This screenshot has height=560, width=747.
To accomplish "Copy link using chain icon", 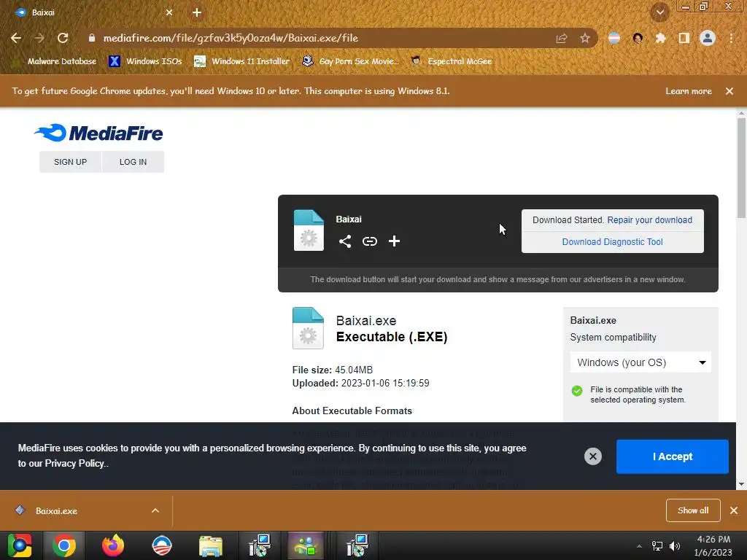I will (370, 241).
